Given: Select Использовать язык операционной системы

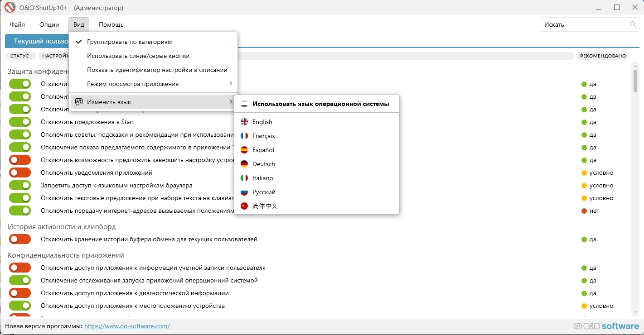Looking at the screenshot, I should [316, 104].
